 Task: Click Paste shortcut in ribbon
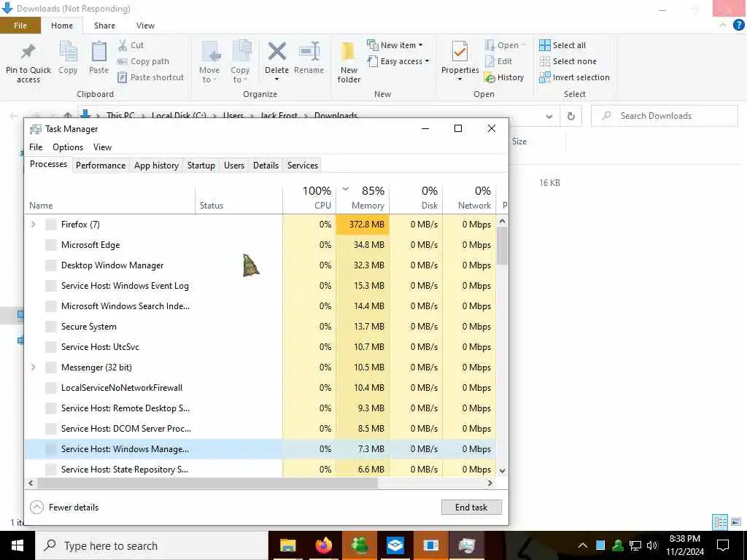pos(150,77)
